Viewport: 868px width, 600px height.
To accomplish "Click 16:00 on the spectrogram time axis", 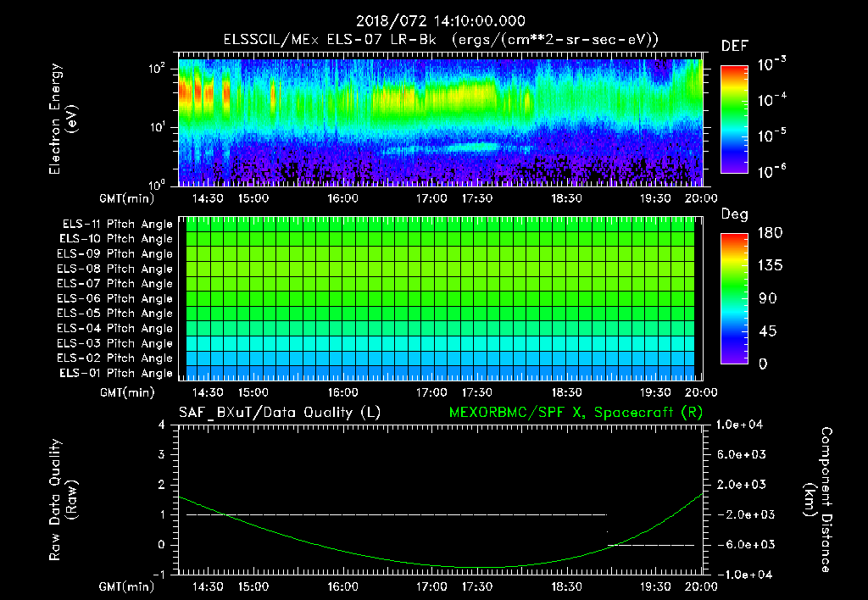I will click(342, 198).
